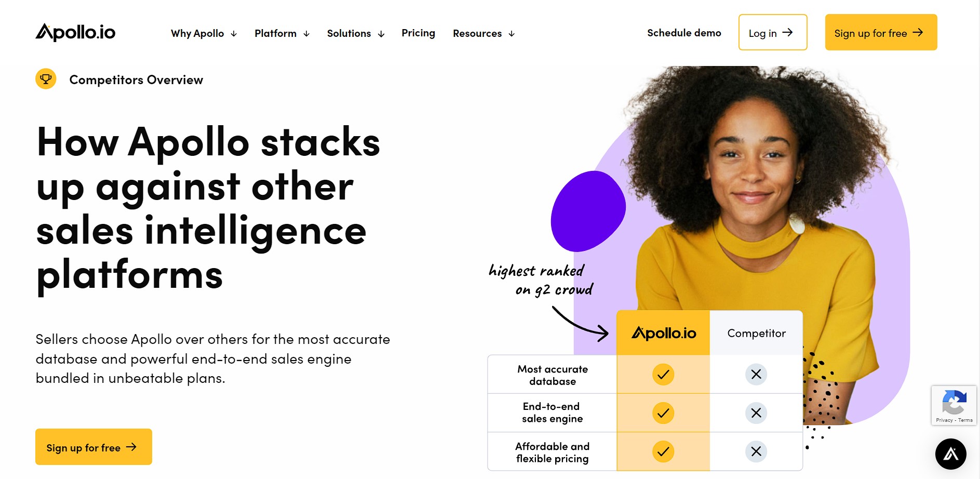The height and width of the screenshot is (479, 980).
Task: Go to the Pricing page
Action: coord(418,33)
